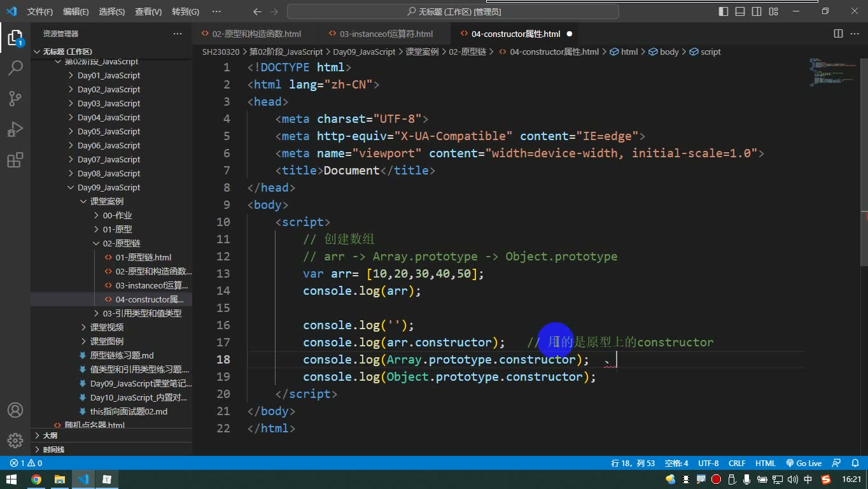This screenshot has width=868, height=489.
Task: Toggle primary side bar layout button
Action: coord(724,11)
